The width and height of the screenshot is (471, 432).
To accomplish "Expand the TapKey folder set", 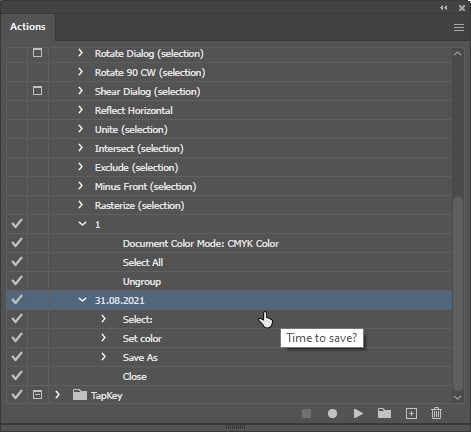I will [x=57, y=395].
